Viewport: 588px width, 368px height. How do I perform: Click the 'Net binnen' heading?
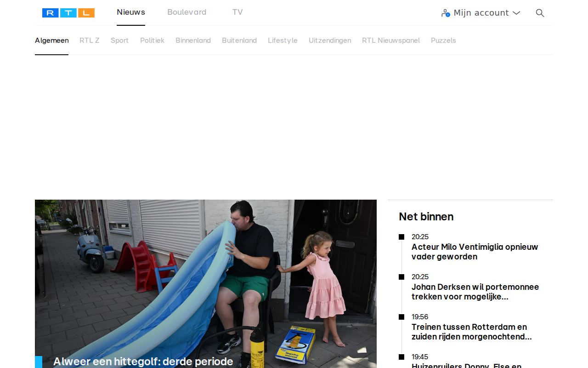coord(426,217)
